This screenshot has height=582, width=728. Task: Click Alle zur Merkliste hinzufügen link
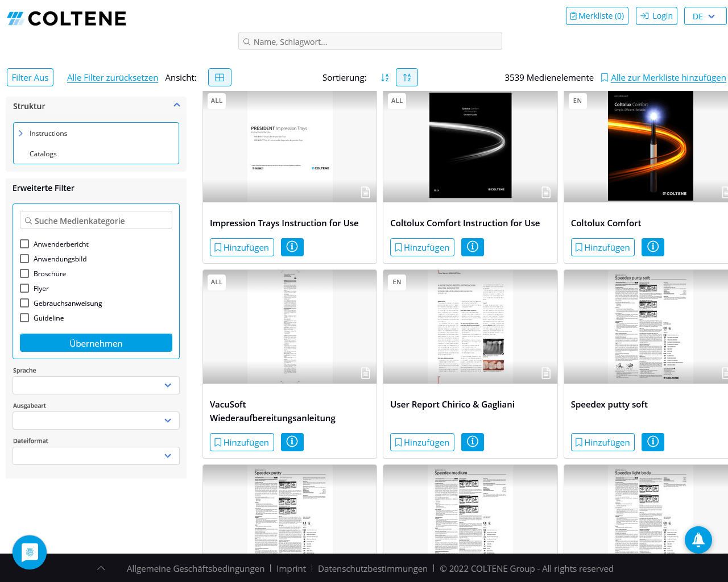point(663,77)
